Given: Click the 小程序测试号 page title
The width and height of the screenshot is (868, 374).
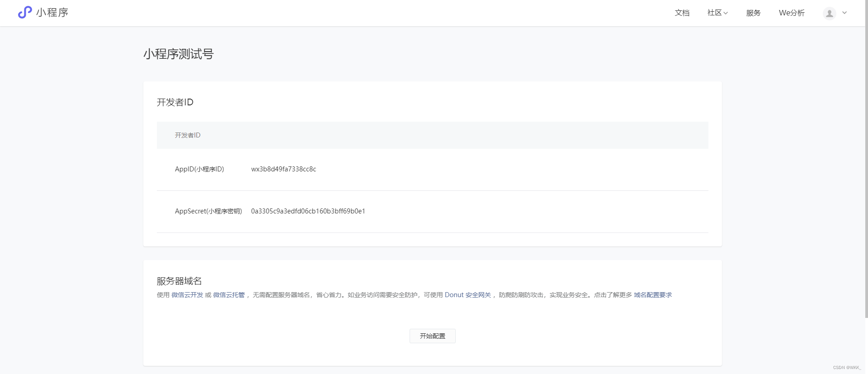Looking at the screenshot, I should 179,54.
